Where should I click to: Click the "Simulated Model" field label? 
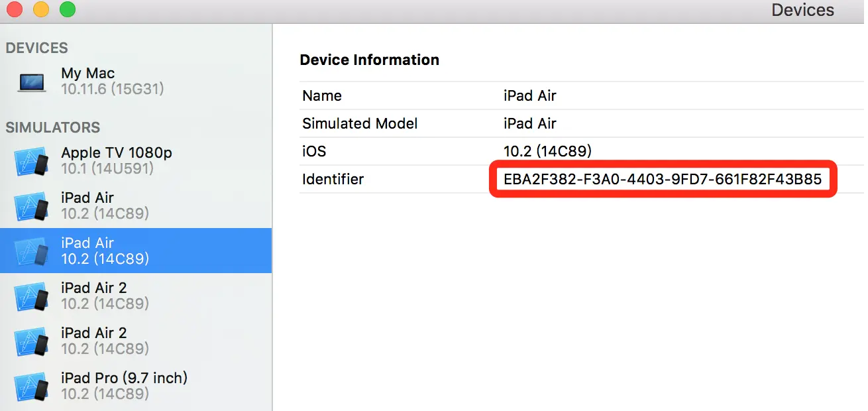click(x=360, y=123)
